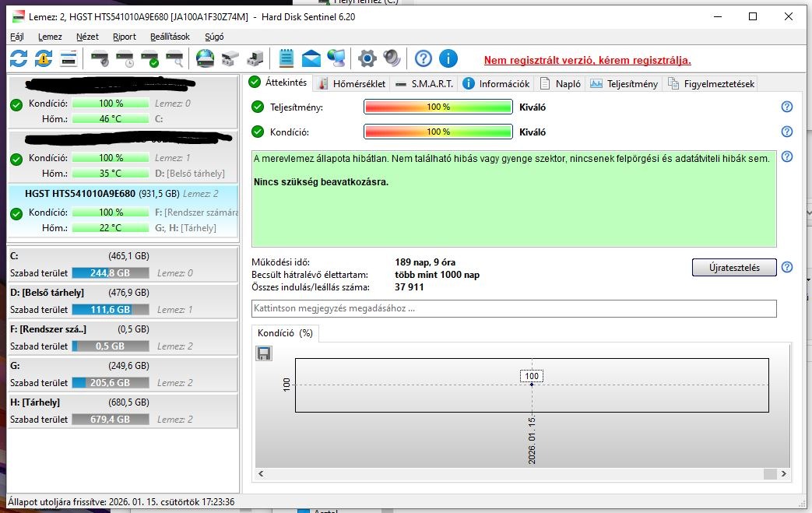The height and width of the screenshot is (513, 812).
Task: Click the blue envelope e-mail icon
Action: (311, 58)
